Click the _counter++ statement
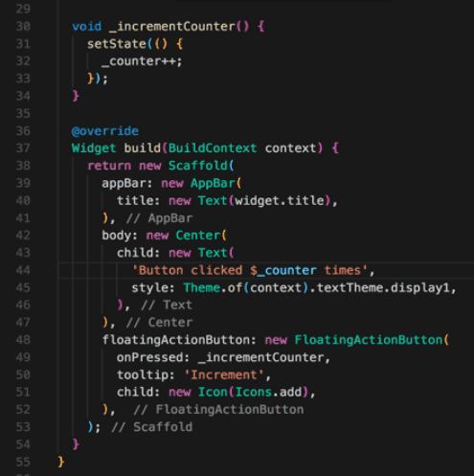The image size is (474, 476). coord(142,61)
